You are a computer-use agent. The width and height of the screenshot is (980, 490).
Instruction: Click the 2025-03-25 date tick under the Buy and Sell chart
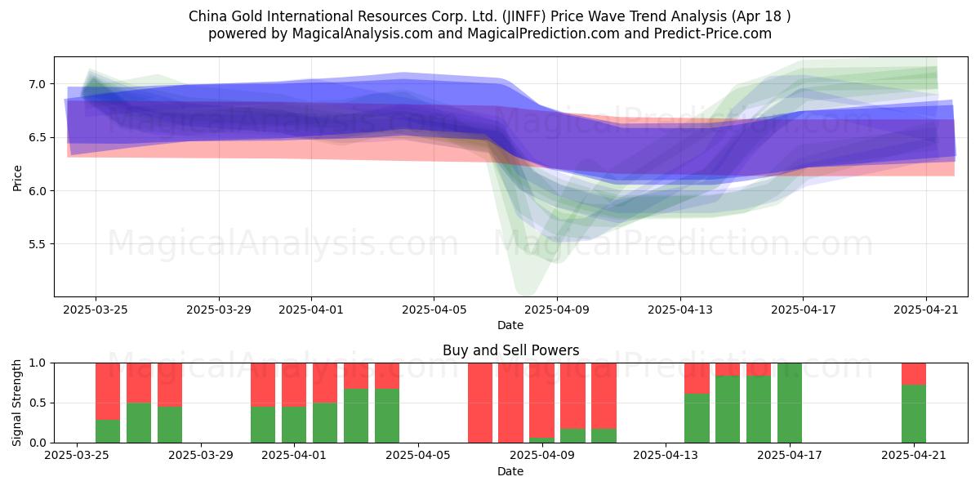pyautogui.click(x=77, y=456)
